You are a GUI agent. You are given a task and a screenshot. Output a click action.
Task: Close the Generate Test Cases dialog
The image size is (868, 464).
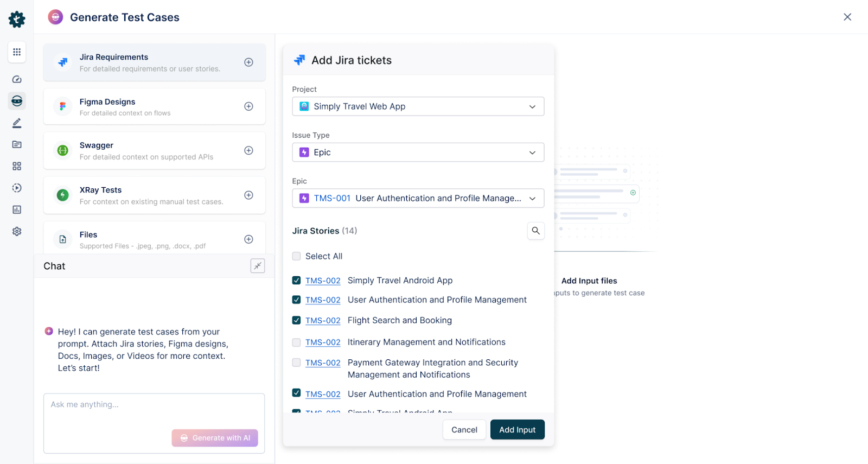coord(847,17)
